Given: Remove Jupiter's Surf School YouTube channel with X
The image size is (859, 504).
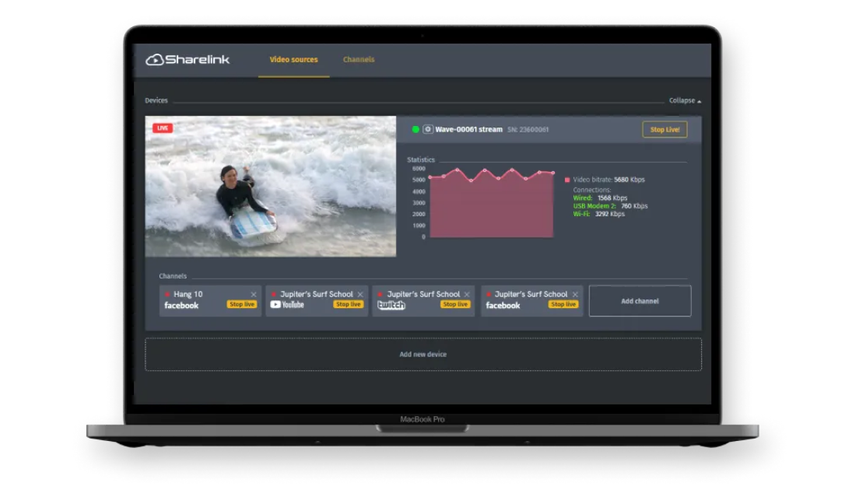Looking at the screenshot, I should 360,295.
